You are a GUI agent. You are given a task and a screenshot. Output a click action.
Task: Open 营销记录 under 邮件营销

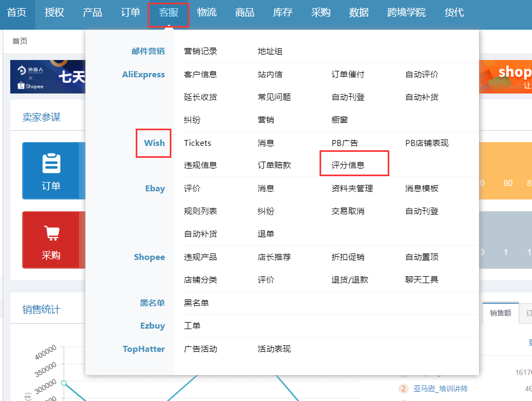pyautogui.click(x=200, y=51)
